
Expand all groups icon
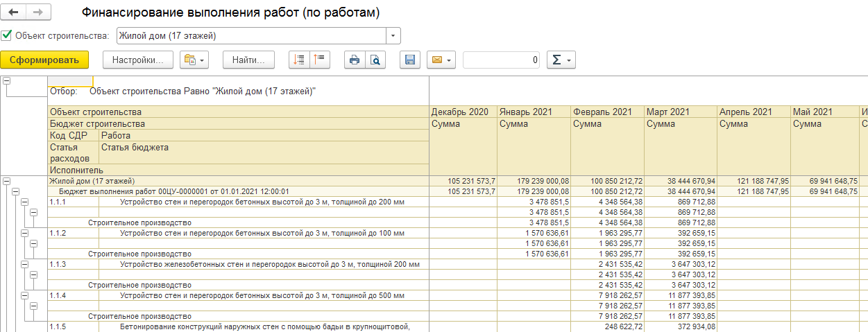(300, 60)
